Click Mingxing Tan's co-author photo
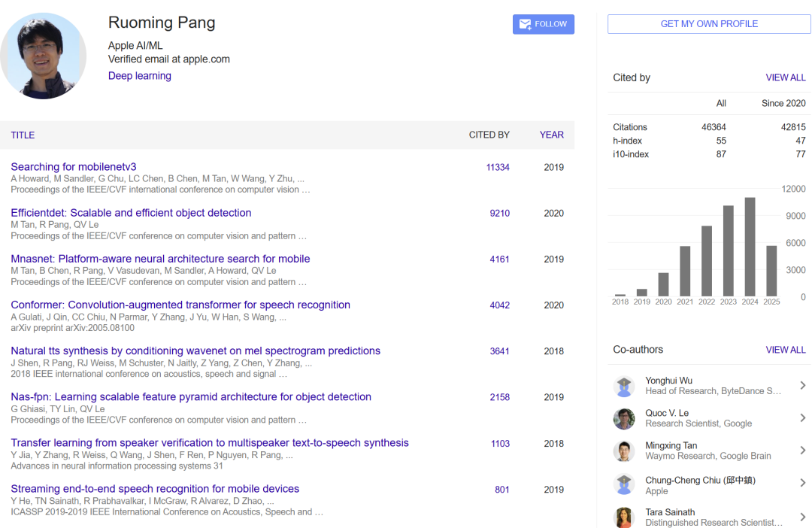This screenshot has width=812, height=528. click(624, 451)
